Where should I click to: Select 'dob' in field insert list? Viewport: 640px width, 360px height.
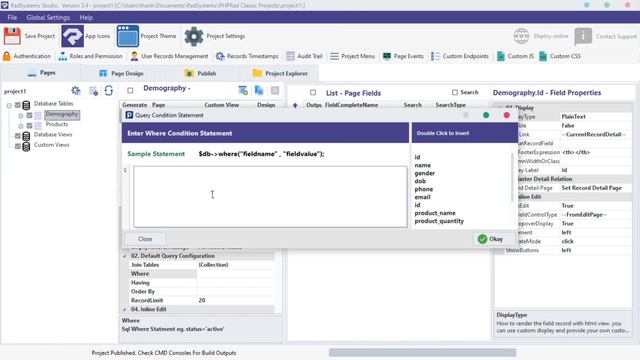click(x=420, y=181)
